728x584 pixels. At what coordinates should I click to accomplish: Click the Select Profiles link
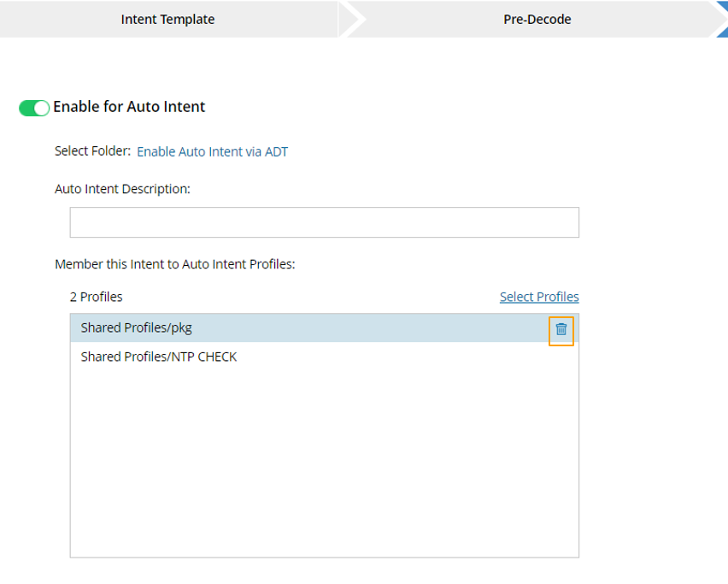click(539, 297)
